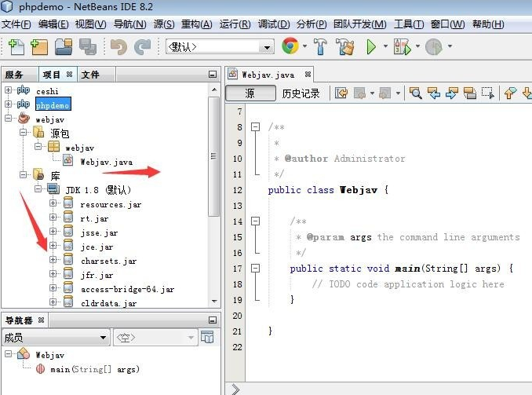
Task: Collapse the webjav project node
Action: click(x=8, y=119)
